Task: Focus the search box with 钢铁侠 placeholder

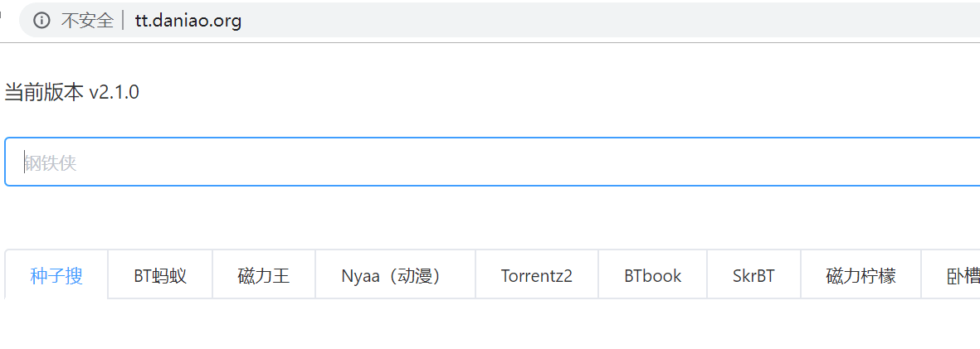Action: (x=493, y=162)
